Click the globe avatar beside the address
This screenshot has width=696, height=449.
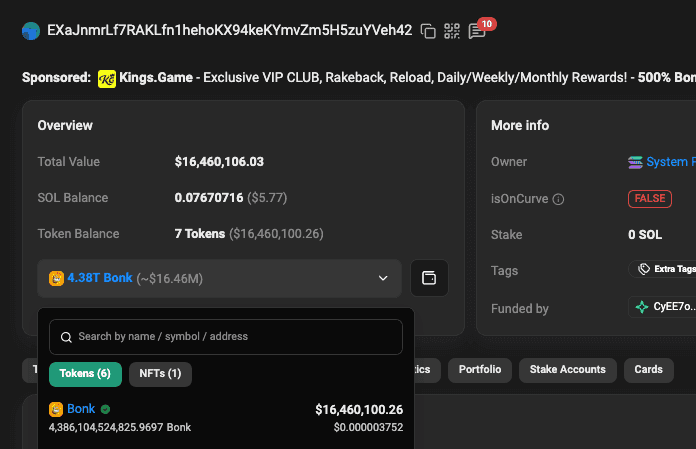tap(31, 31)
